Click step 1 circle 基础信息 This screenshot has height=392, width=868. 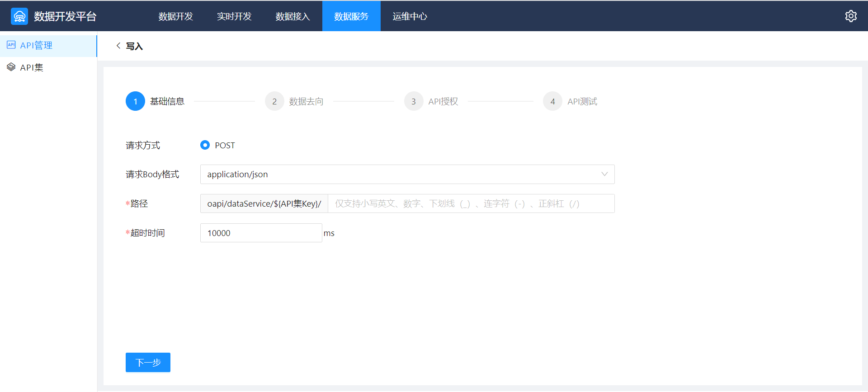click(x=135, y=101)
